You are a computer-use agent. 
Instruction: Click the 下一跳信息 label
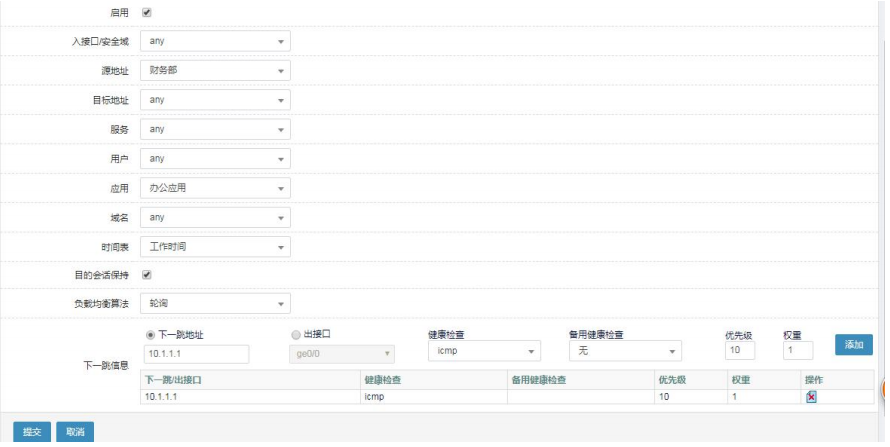point(106,365)
